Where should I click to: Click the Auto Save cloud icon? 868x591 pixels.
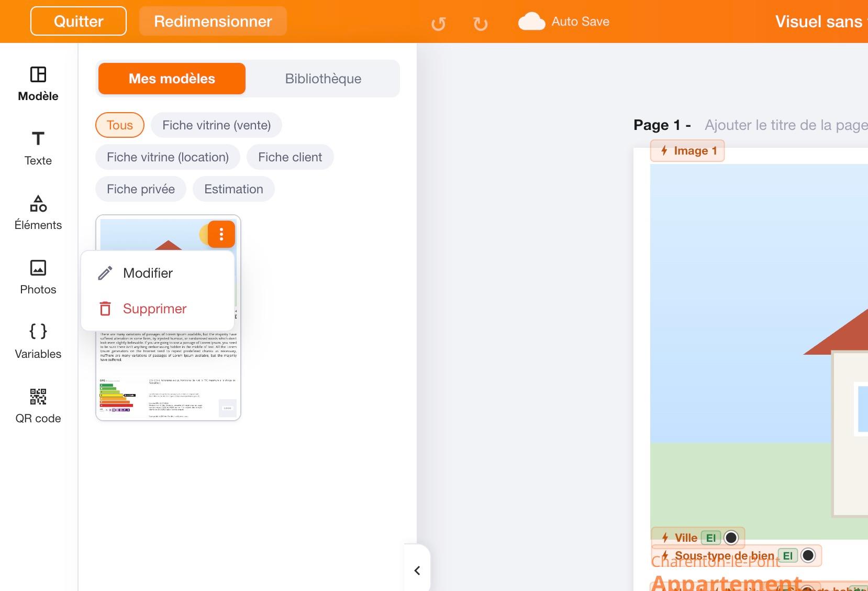[x=531, y=21]
